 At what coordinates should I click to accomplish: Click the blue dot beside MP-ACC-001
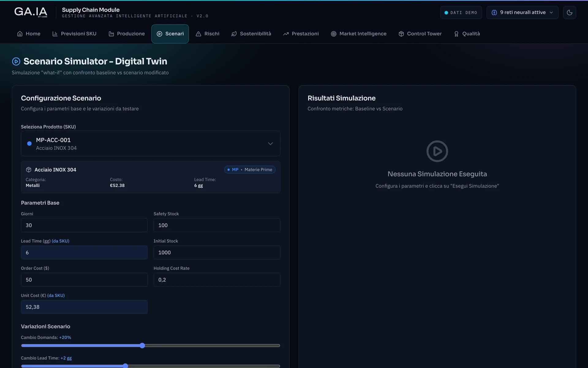pos(29,144)
